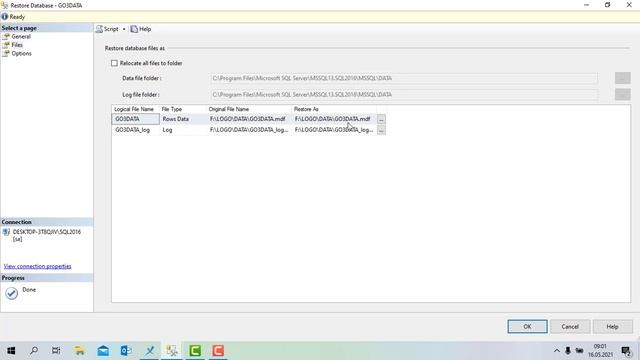Click original file name F:\LOGO\DATA\GO3DATA.mdf

coord(249,119)
